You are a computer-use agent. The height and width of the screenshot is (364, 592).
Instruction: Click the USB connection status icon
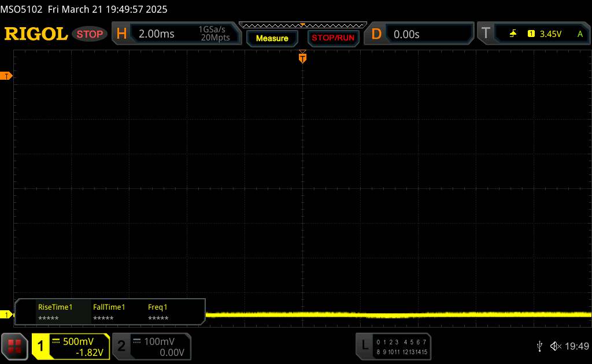(539, 346)
